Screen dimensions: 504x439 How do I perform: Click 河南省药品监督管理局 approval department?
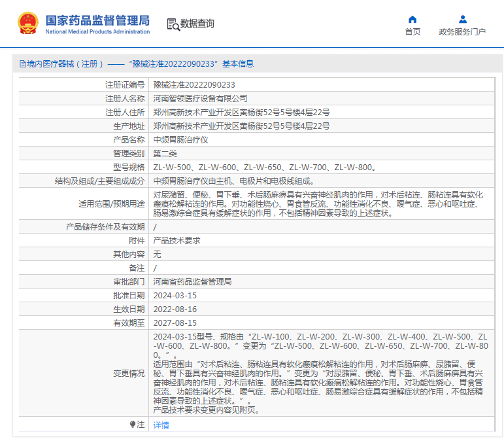[x=193, y=282]
